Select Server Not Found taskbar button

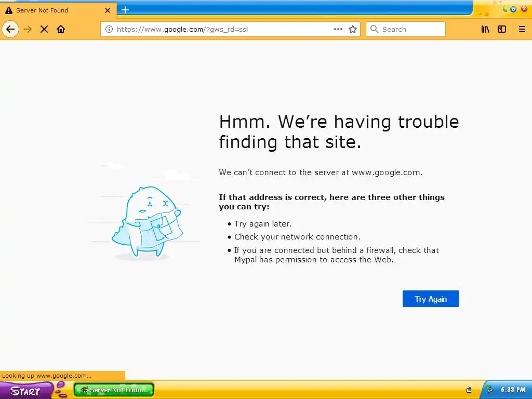[114, 390]
